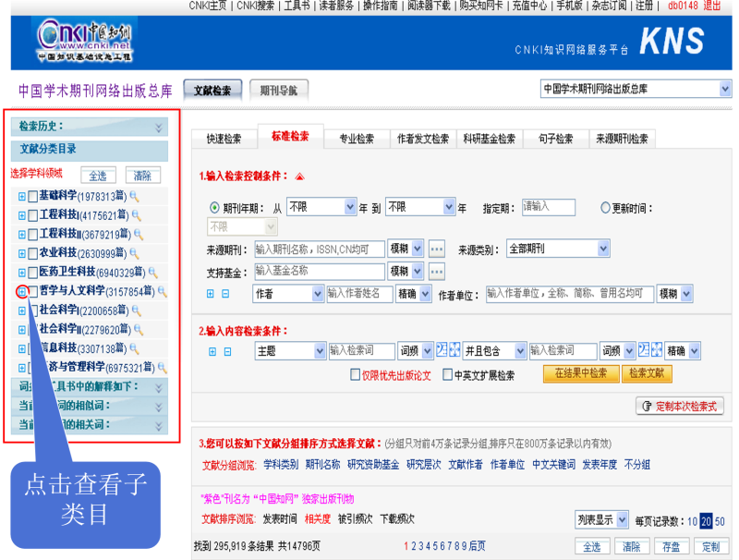This screenshot has width=739, height=560.
Task: Remove content condition row with minus icon
Action: tap(227, 352)
